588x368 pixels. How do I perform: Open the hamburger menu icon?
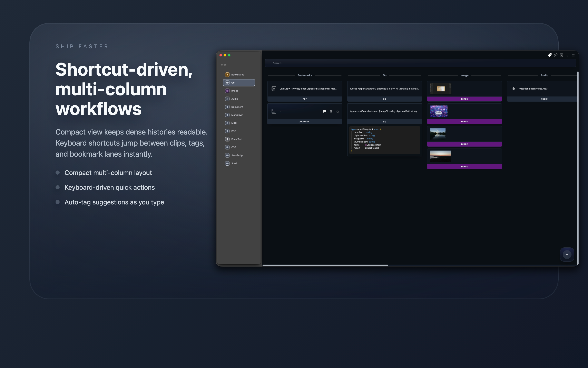573,55
